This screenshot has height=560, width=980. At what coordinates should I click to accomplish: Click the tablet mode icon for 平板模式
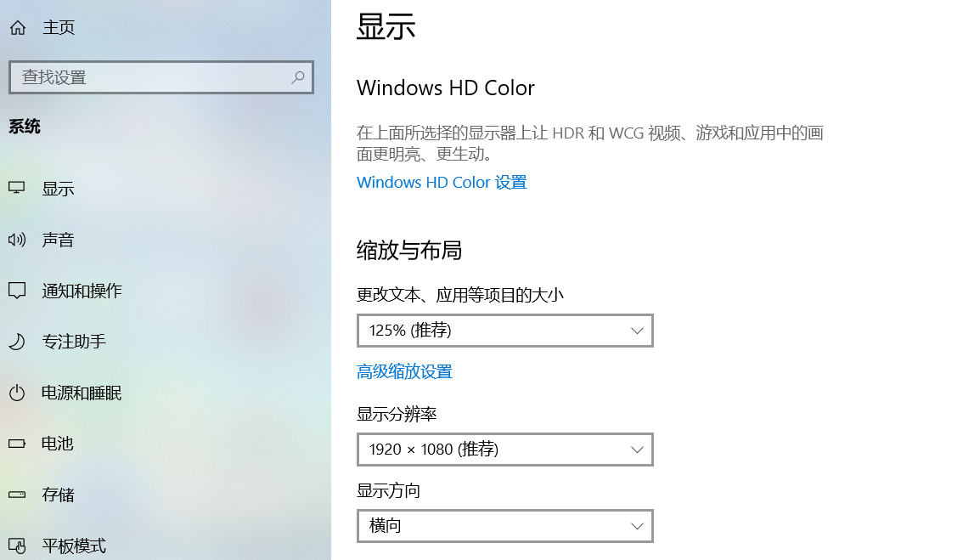pyautogui.click(x=17, y=546)
